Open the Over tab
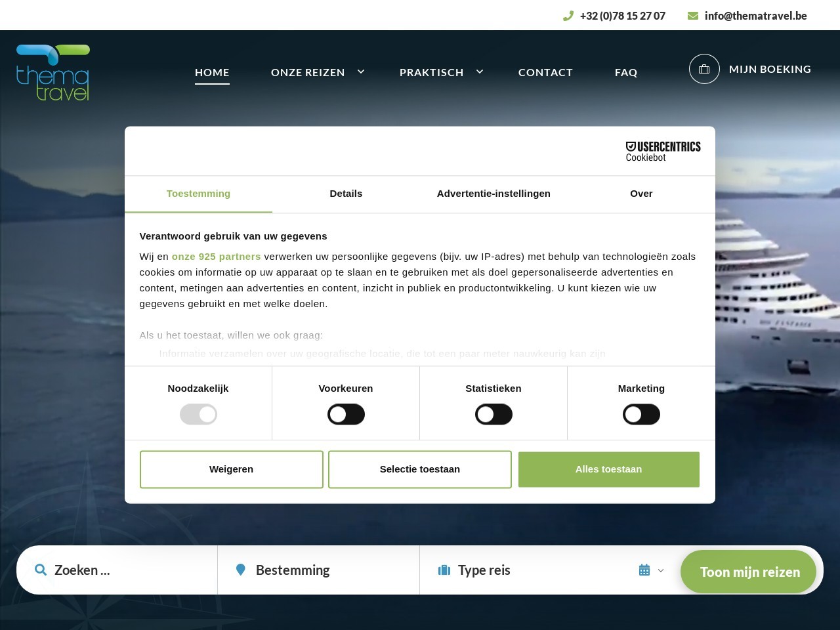Viewport: 840px width, 630px height. pyautogui.click(x=641, y=194)
